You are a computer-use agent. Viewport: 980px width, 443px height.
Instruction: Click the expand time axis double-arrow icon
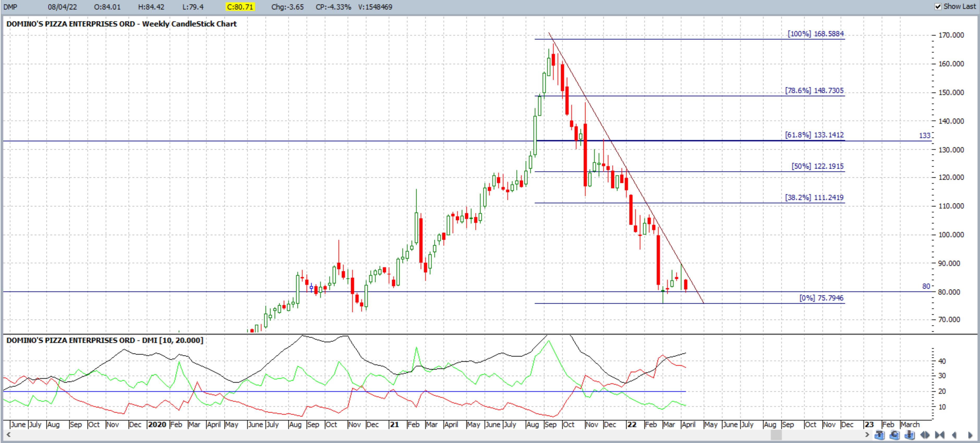coord(925,435)
